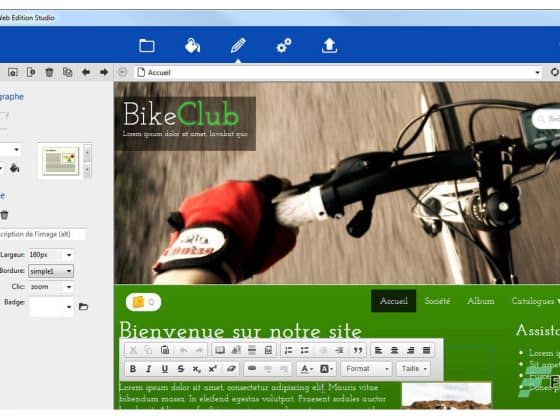Toggle strikethrough formatting
This screenshot has width=560, height=420.
(181, 369)
